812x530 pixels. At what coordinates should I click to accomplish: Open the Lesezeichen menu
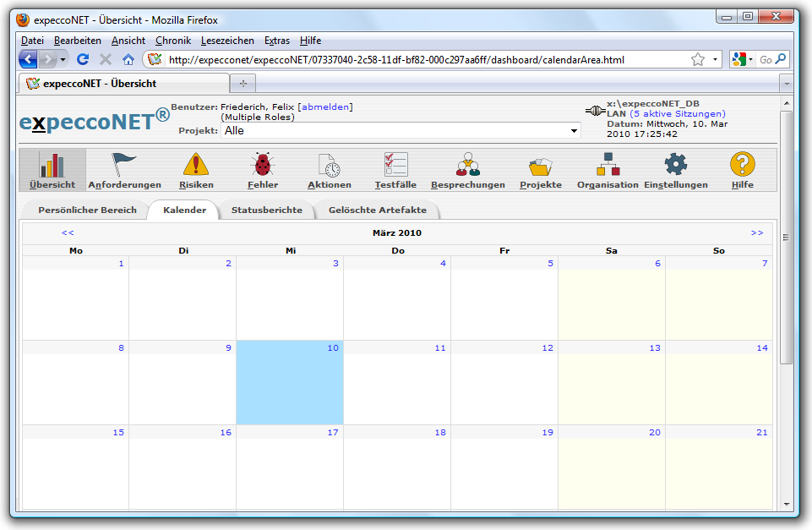point(226,41)
